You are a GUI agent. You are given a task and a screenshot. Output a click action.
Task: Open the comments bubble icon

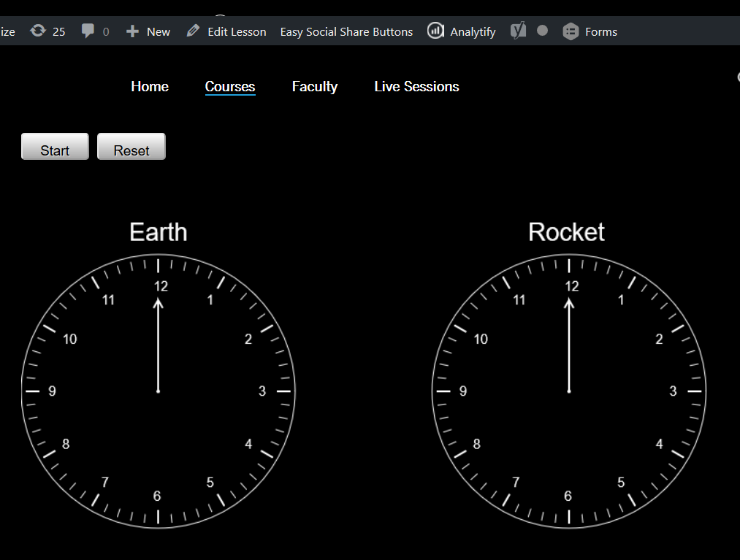pos(87,31)
